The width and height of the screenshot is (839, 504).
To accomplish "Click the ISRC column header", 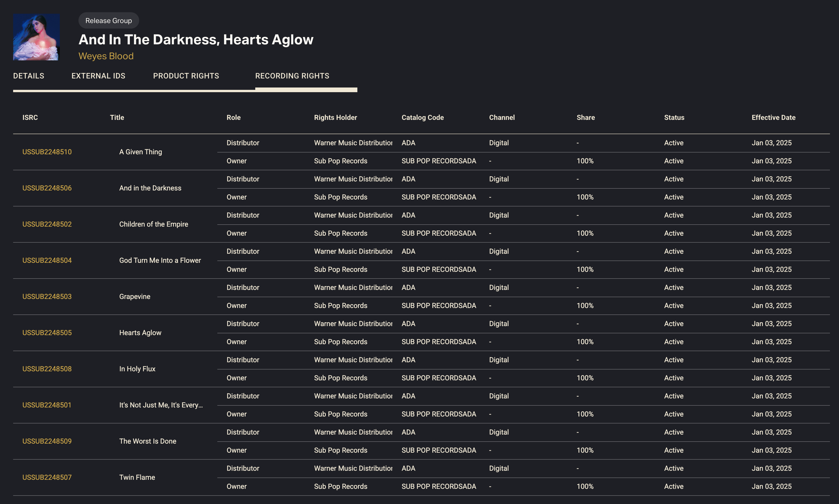I will pyautogui.click(x=30, y=118).
